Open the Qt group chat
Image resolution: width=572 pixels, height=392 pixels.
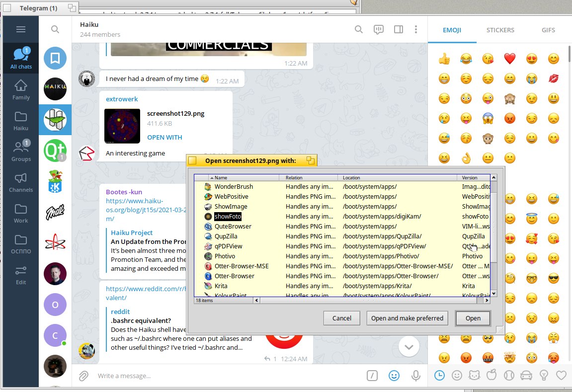point(55,151)
